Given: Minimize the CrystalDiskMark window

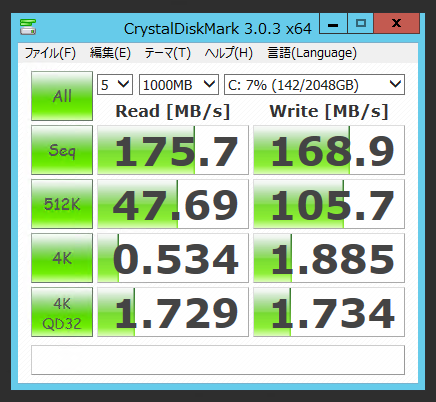Looking at the screenshot, I should (333, 23).
